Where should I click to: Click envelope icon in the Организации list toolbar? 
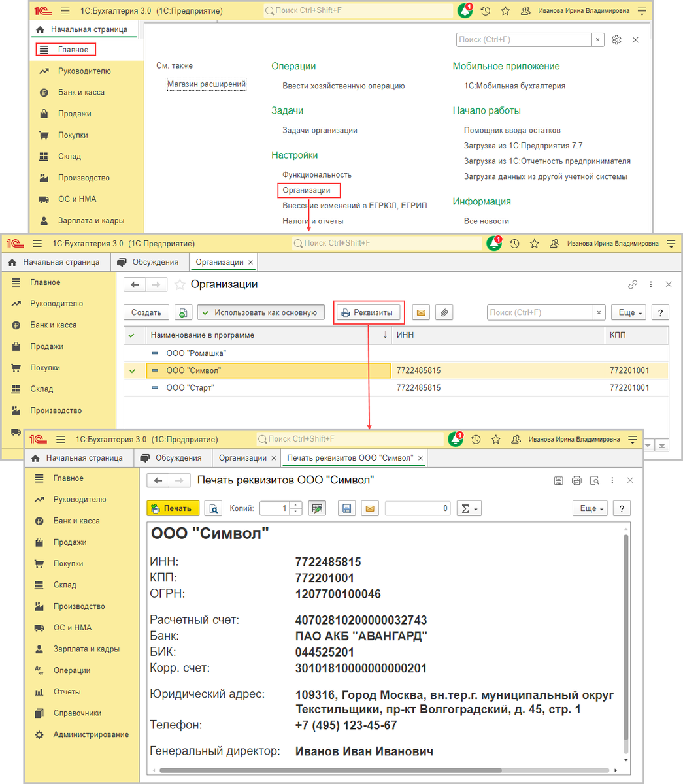[421, 313]
